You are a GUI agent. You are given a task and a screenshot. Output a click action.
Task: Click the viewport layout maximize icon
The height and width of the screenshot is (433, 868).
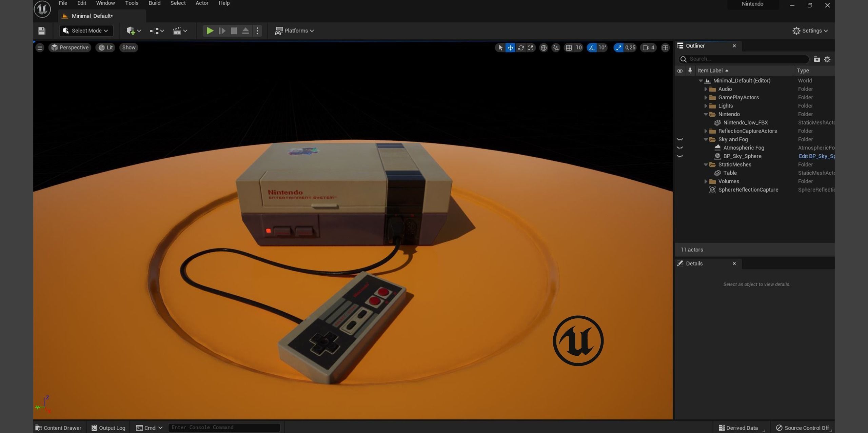point(665,48)
